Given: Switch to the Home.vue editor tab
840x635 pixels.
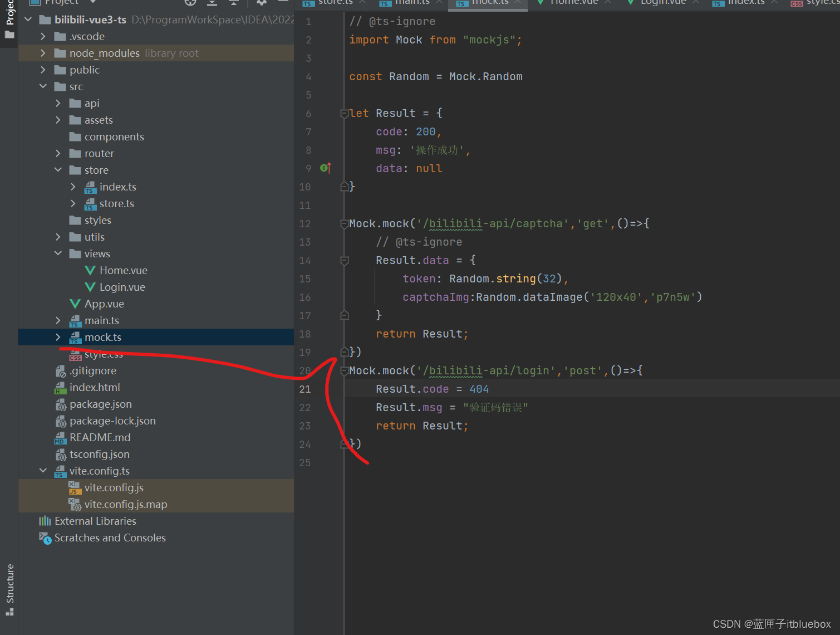Looking at the screenshot, I should coord(573,2).
